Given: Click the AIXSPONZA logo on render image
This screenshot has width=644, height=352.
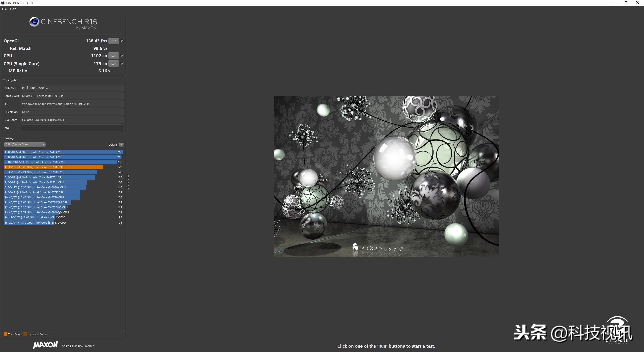Looking at the screenshot, I should click(377, 248).
